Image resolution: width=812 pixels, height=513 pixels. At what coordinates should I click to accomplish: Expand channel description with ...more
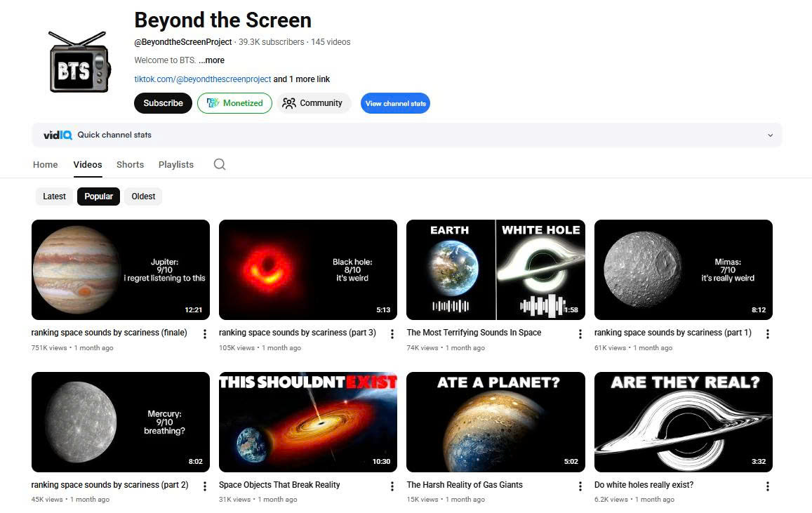pyautogui.click(x=211, y=60)
